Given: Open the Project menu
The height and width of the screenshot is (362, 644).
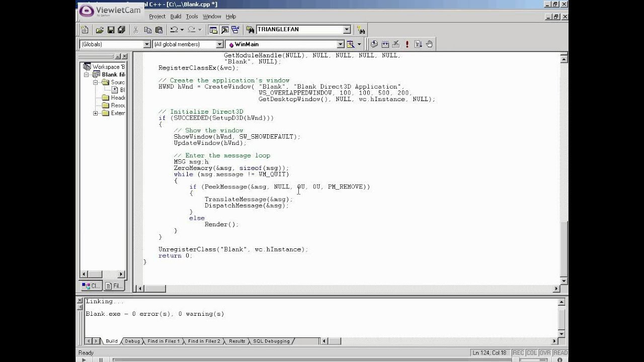Looking at the screenshot, I should tap(157, 17).
